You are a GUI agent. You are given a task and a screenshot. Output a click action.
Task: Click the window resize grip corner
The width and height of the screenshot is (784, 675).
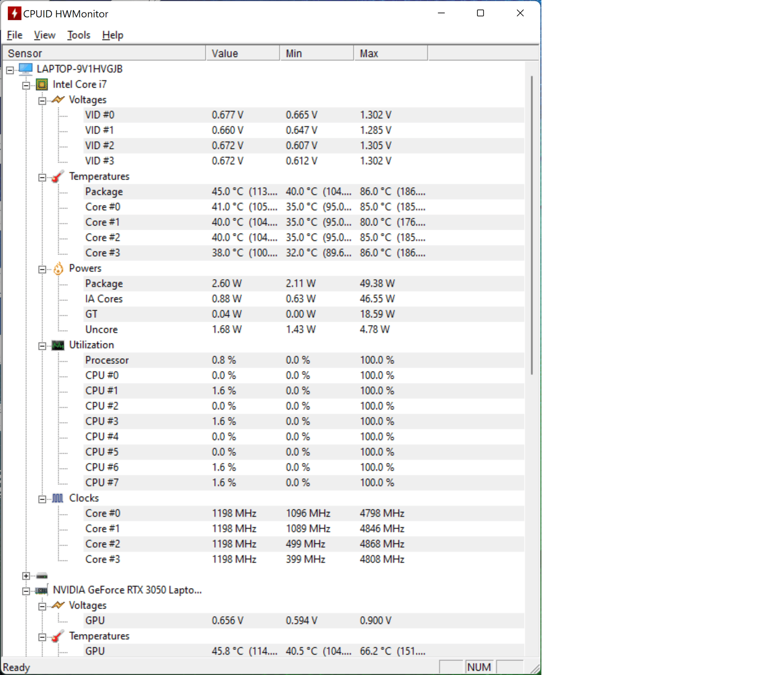pos(535,669)
